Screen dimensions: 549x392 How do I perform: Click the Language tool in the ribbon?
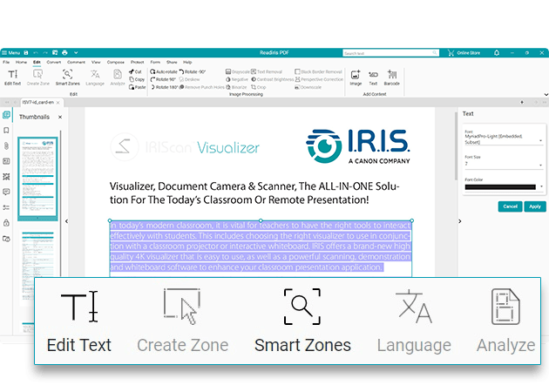click(95, 78)
